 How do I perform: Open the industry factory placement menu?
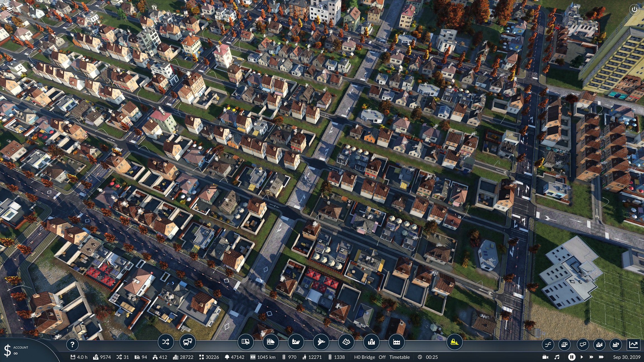coord(396,342)
